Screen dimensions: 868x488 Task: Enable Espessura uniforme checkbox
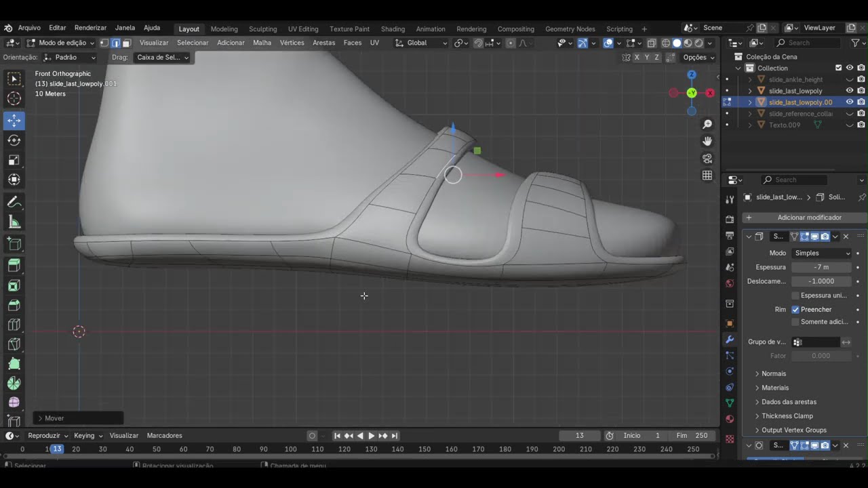795,296
